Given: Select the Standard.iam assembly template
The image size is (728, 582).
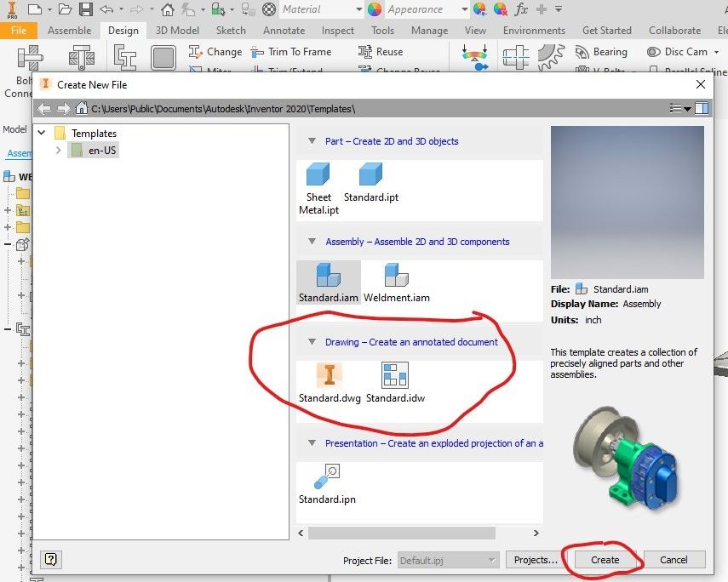Looking at the screenshot, I should (x=329, y=282).
